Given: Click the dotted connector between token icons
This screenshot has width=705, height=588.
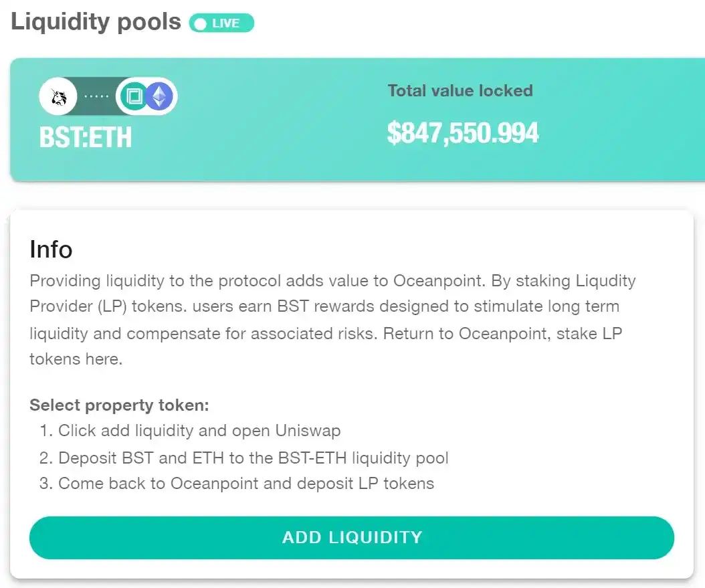Looking at the screenshot, I should click(x=97, y=96).
